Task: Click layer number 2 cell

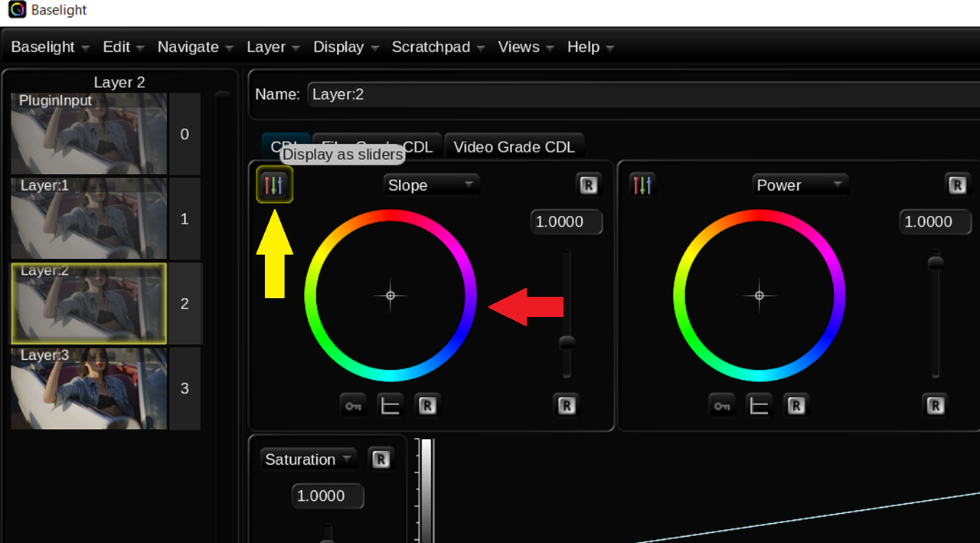Action: click(185, 304)
